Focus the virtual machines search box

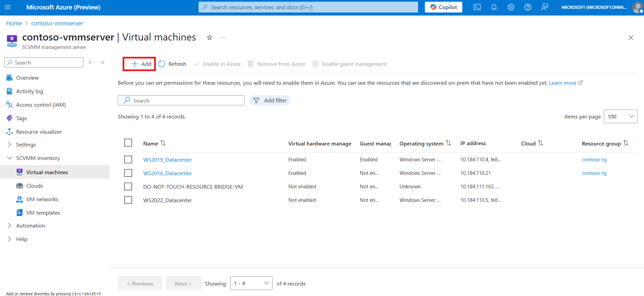point(181,100)
